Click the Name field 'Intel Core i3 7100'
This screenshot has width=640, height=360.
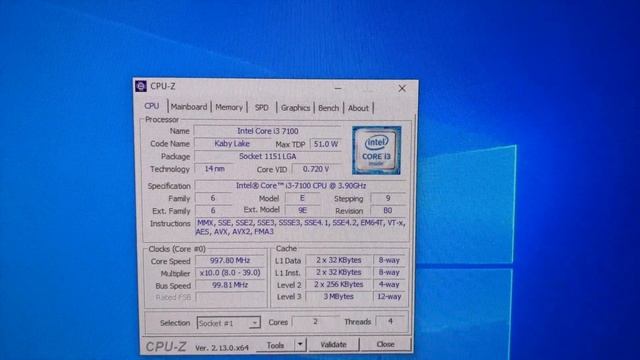click(x=268, y=131)
